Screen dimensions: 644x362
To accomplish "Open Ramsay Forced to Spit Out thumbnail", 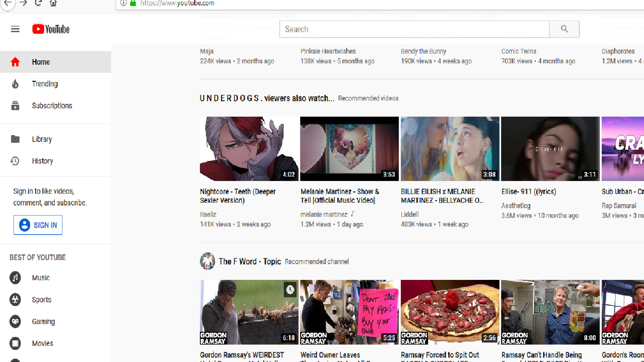I will point(450,312).
